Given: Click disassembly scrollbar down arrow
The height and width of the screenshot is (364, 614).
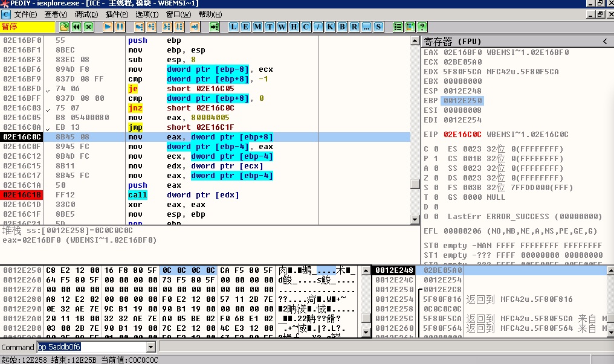Looking at the screenshot, I should [x=415, y=219].
